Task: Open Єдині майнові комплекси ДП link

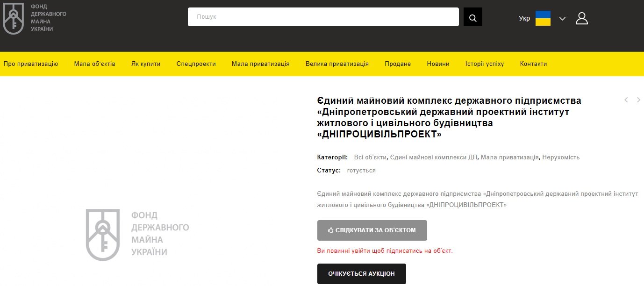Action: tap(434, 157)
